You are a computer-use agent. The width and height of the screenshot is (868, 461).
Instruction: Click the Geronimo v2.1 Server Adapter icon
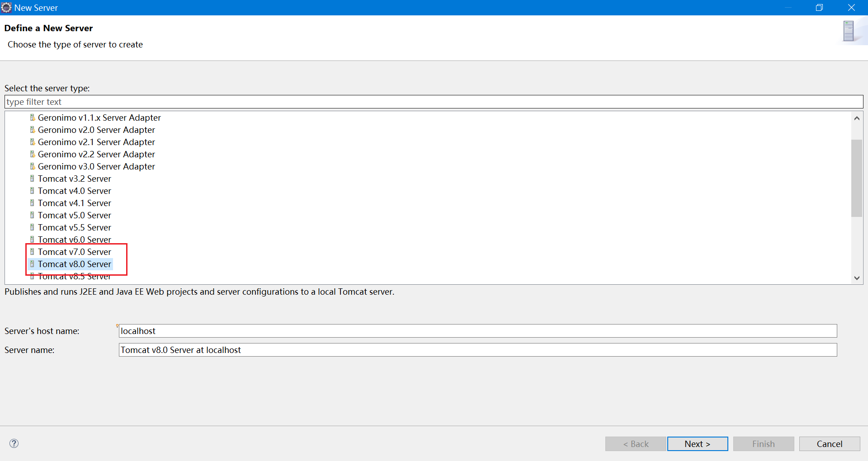tap(32, 142)
